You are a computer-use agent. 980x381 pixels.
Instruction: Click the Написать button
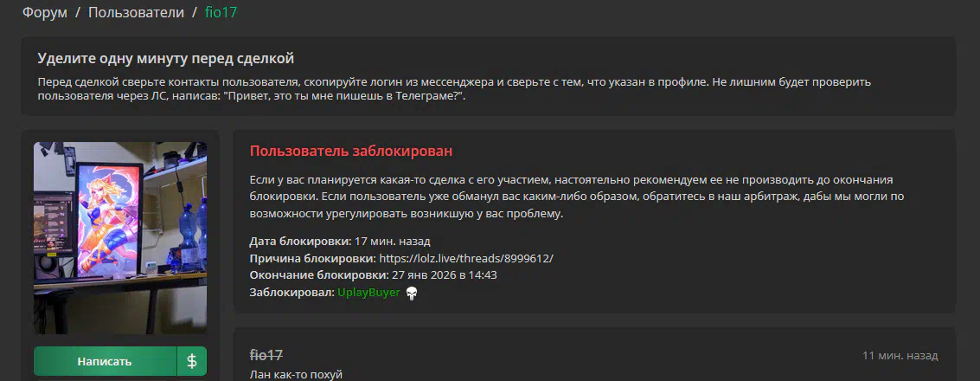tap(105, 362)
